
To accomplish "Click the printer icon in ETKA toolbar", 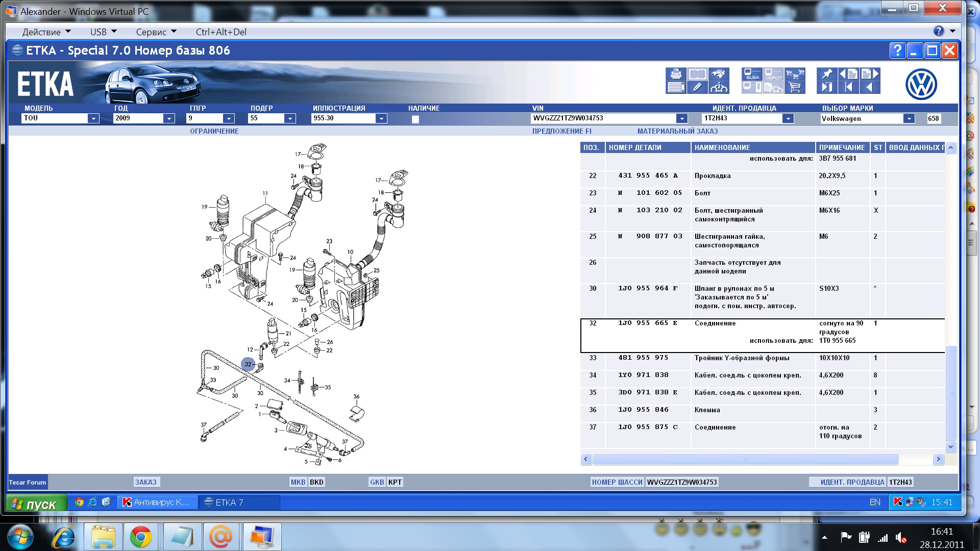I will point(676,74).
